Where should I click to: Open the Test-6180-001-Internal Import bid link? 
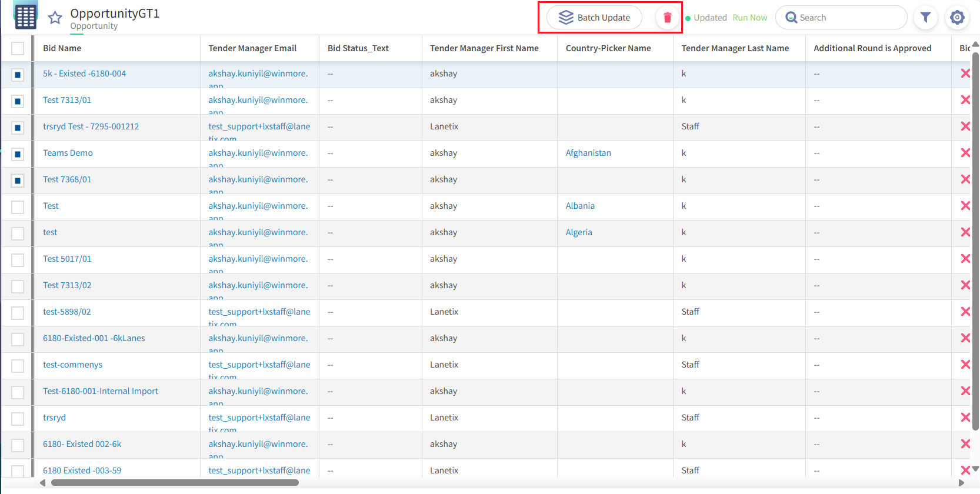(x=101, y=391)
